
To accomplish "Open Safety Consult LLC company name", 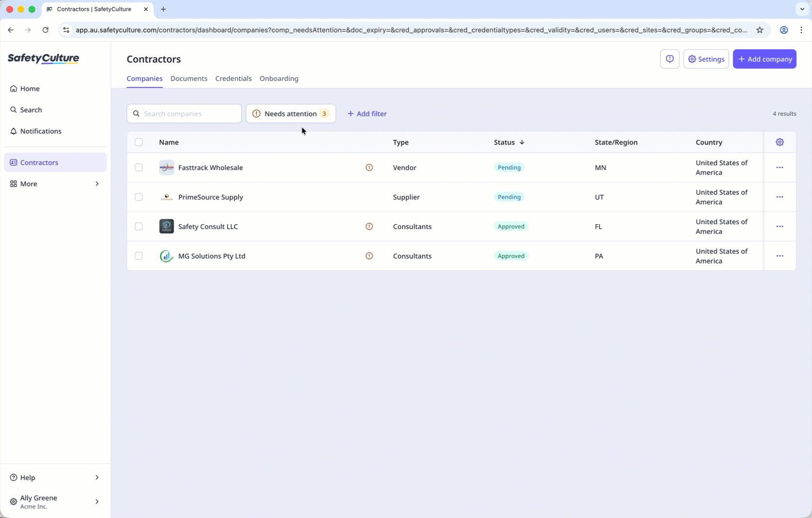I will pyautogui.click(x=208, y=227).
